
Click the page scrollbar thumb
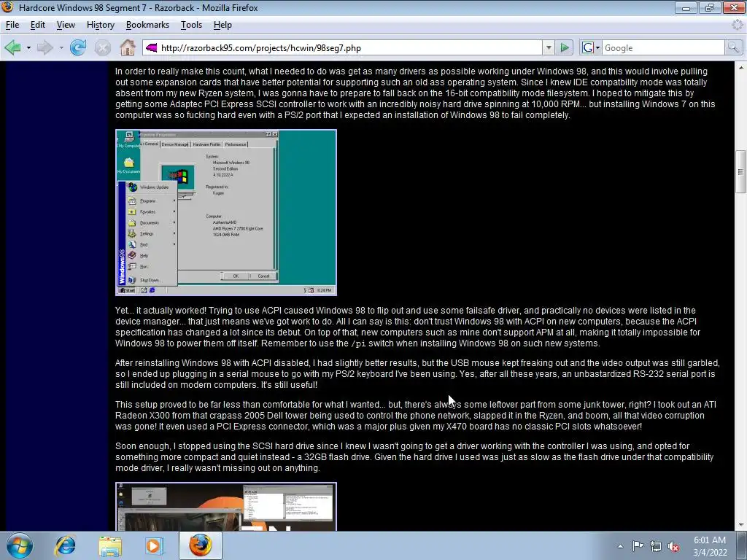coord(740,171)
